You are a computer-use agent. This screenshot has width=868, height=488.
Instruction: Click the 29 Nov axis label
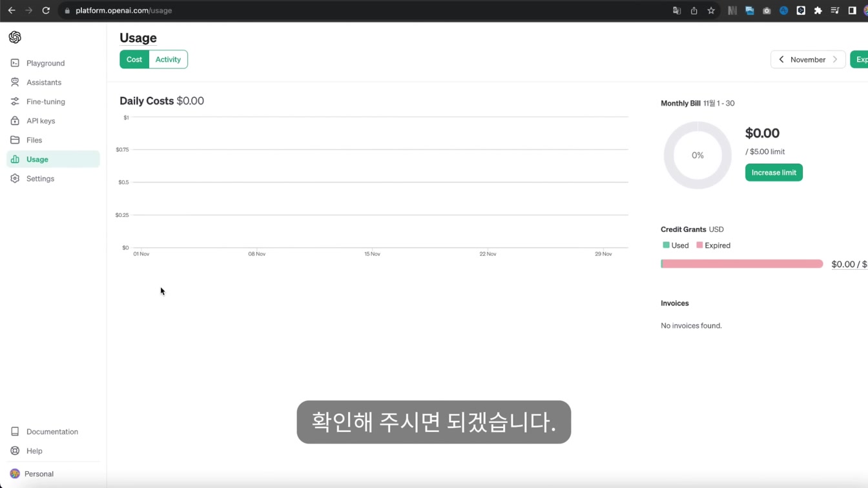pyautogui.click(x=603, y=254)
